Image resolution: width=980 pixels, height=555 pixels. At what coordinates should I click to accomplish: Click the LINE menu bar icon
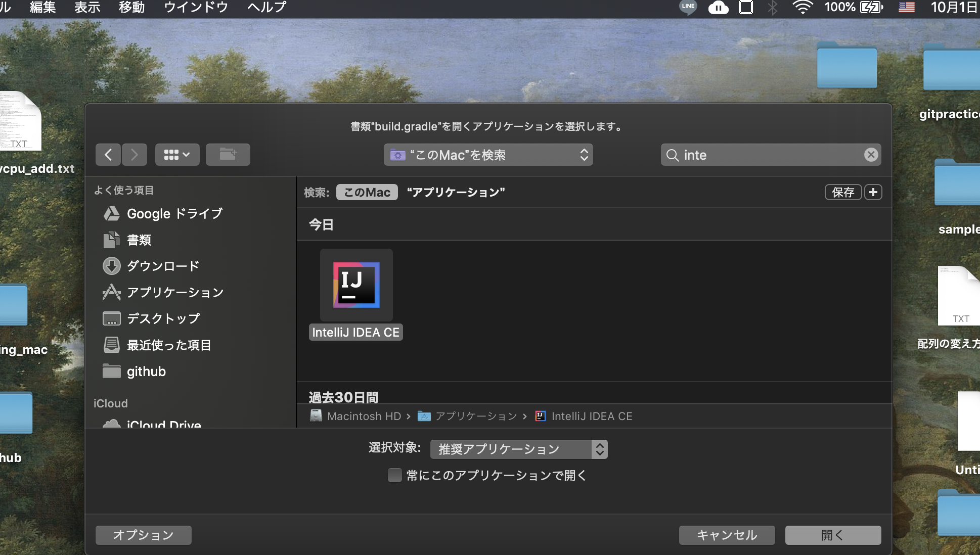point(688,7)
